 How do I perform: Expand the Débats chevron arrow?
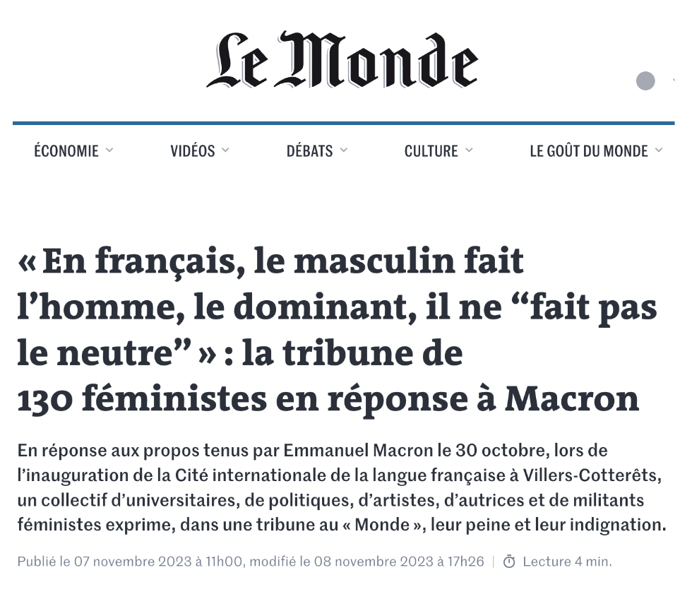(343, 150)
